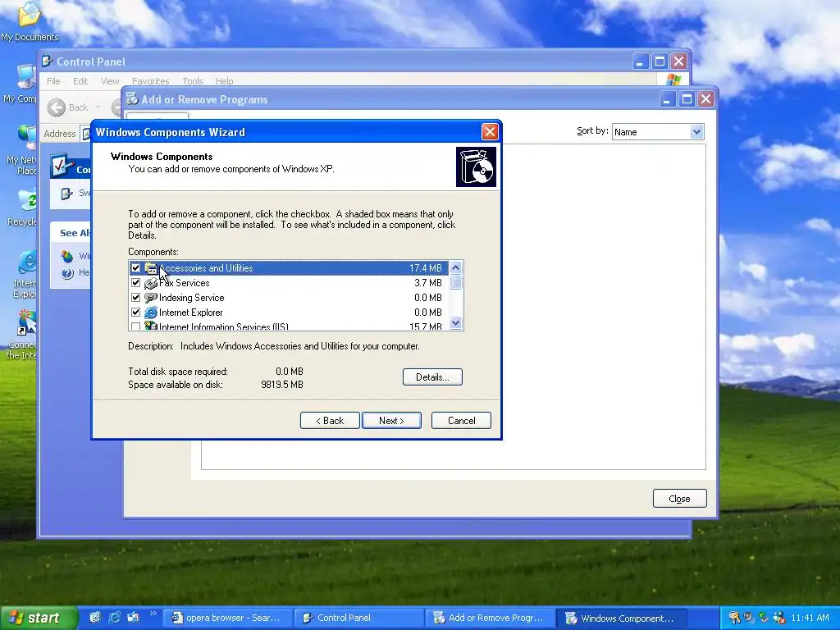The height and width of the screenshot is (630, 840).
Task: Select the Accessories and Utilities icon
Action: (151, 268)
